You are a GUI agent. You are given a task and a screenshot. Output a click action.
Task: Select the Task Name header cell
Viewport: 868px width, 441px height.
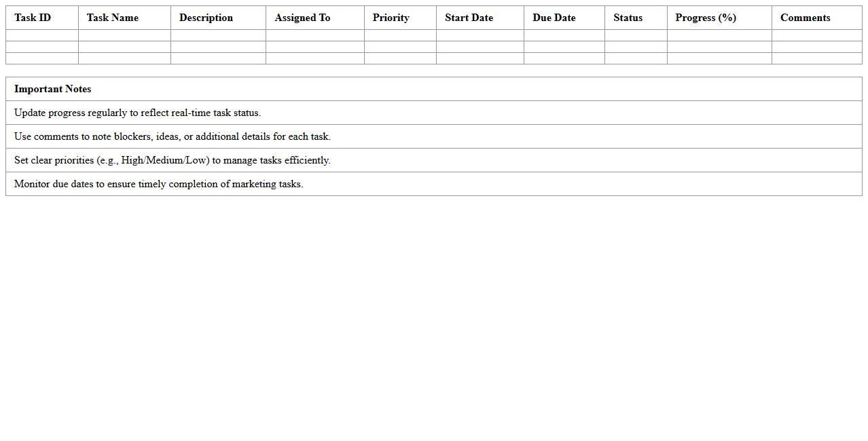click(113, 18)
